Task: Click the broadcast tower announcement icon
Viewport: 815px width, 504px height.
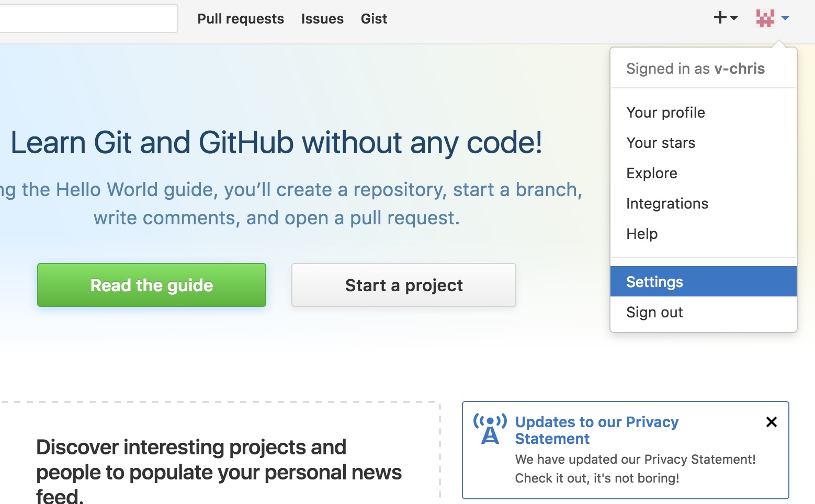Action: click(490, 429)
